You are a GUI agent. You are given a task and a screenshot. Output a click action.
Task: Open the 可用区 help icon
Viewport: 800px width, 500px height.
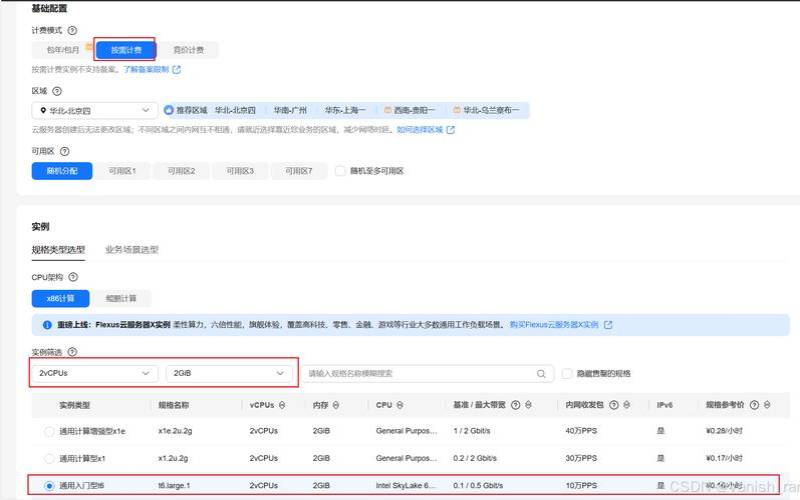(64, 152)
